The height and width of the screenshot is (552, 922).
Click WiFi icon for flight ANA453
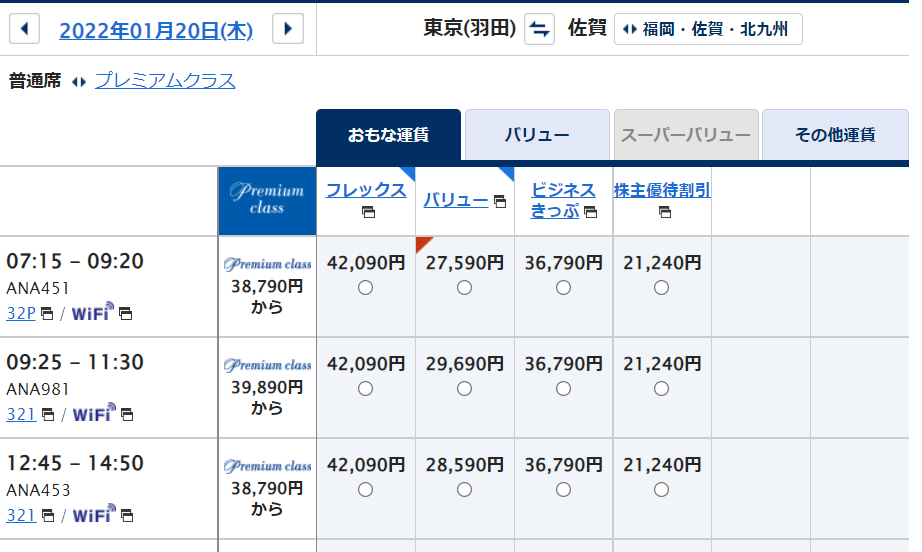[x=93, y=514]
